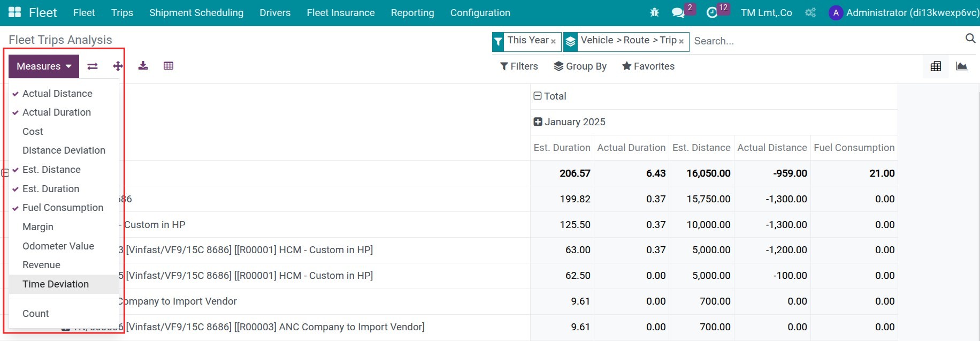The height and width of the screenshot is (341, 980).
Task: Switch to graph view
Action: pos(962,66)
